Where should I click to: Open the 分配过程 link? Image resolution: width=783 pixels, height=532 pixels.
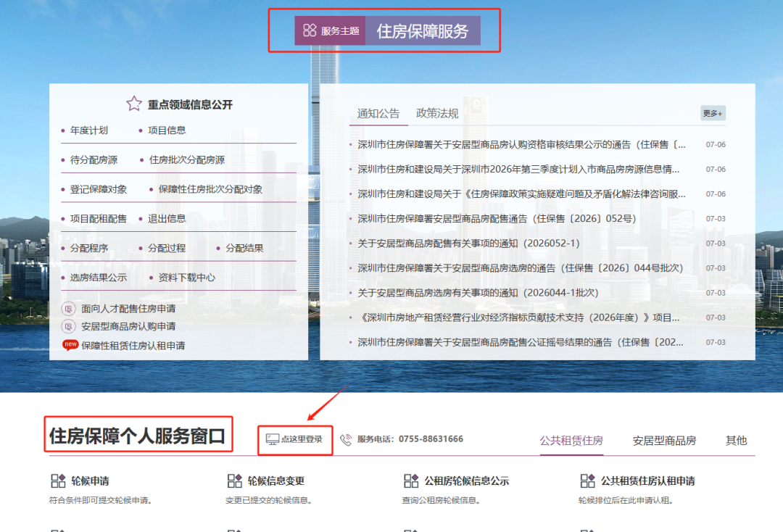pos(167,248)
